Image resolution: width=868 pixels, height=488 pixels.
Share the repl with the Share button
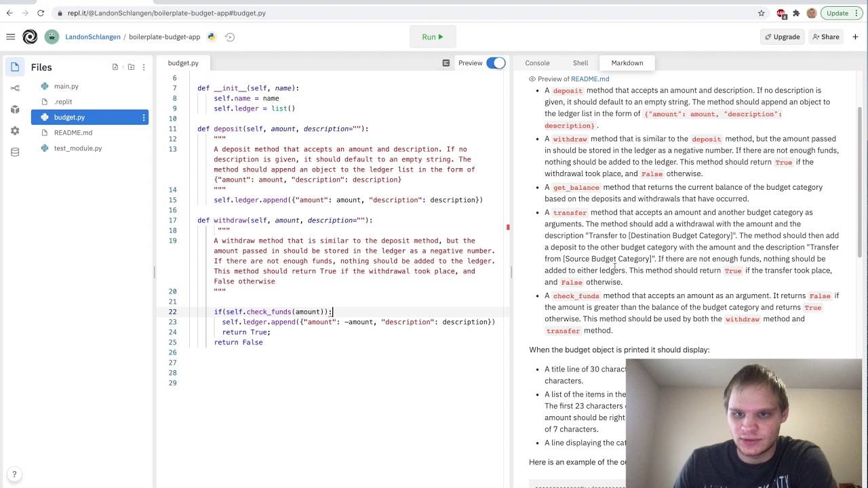825,37
